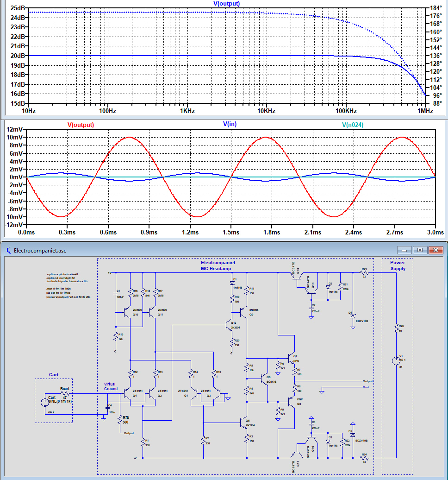Select transistor Q10 2N3906
Viewport: 448px width, 480px height.
pos(127,313)
